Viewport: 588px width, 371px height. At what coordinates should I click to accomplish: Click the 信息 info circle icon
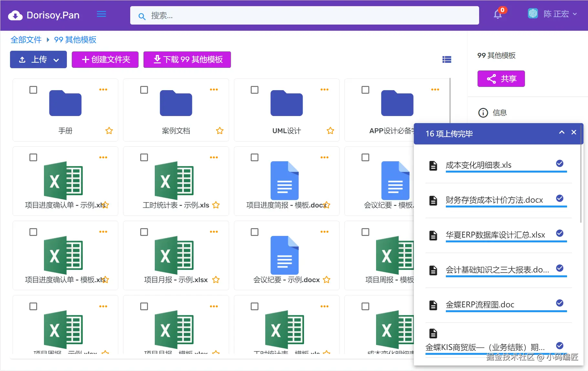tap(483, 113)
